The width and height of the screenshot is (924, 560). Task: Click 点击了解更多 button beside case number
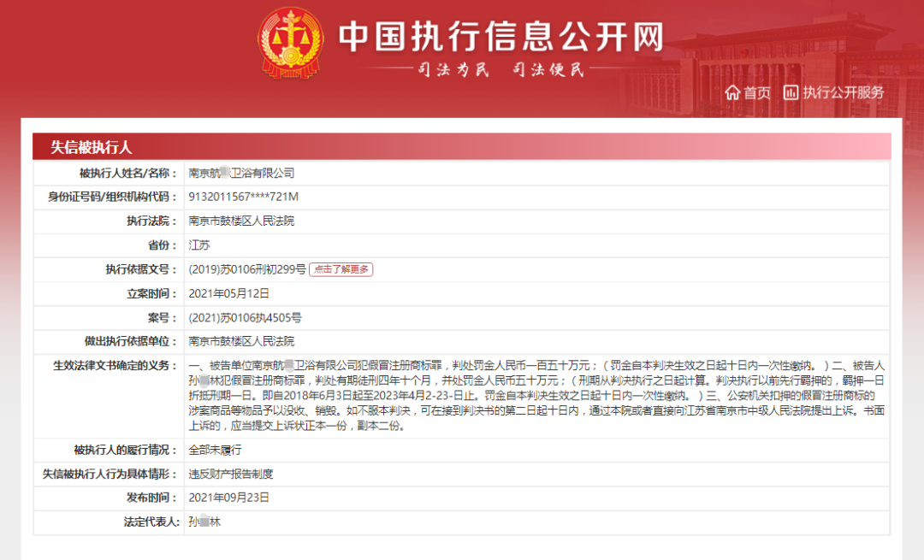pos(341,269)
